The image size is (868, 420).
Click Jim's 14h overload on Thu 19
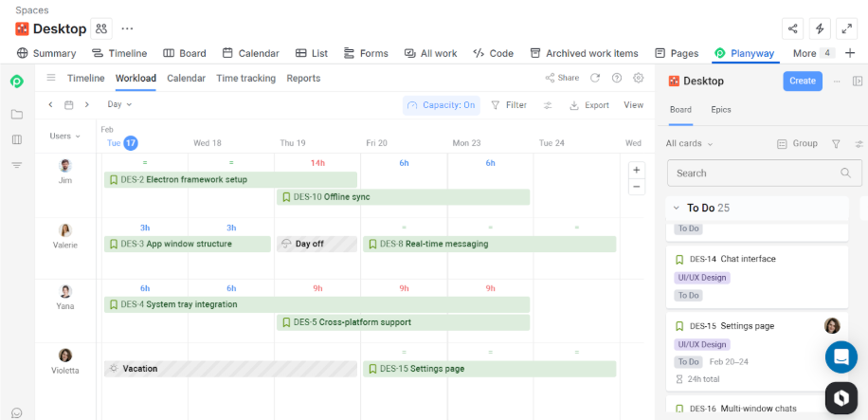(x=317, y=163)
